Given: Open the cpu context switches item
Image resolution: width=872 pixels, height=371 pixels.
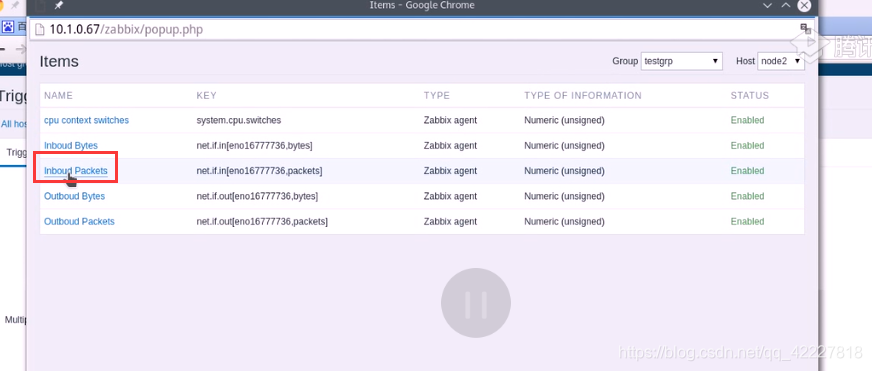Looking at the screenshot, I should [86, 120].
